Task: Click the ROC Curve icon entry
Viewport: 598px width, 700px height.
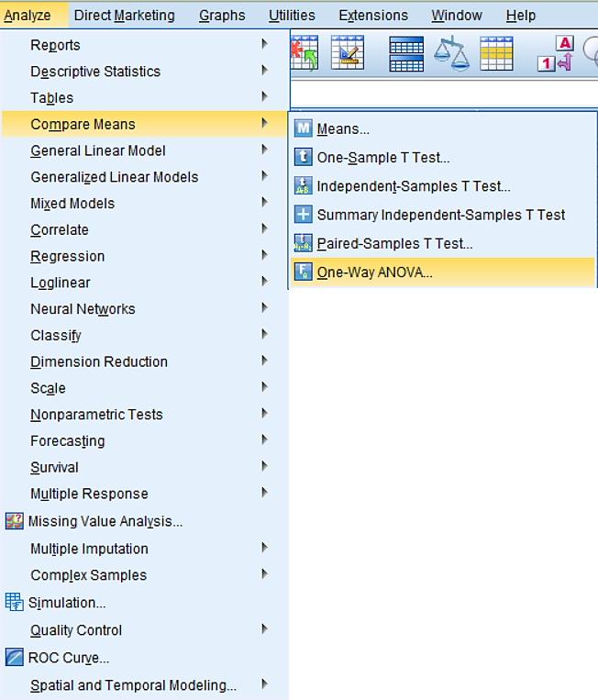Action: 15,658
